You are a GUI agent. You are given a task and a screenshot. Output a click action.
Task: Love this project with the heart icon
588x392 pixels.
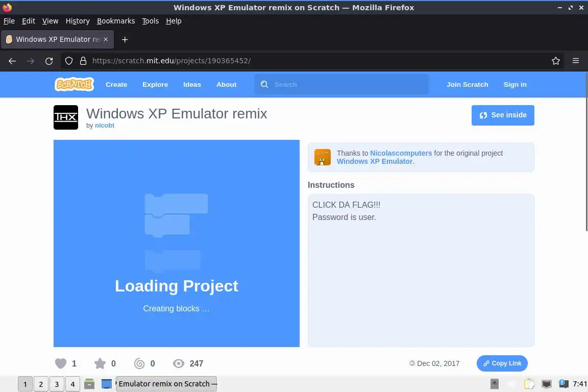click(61, 363)
